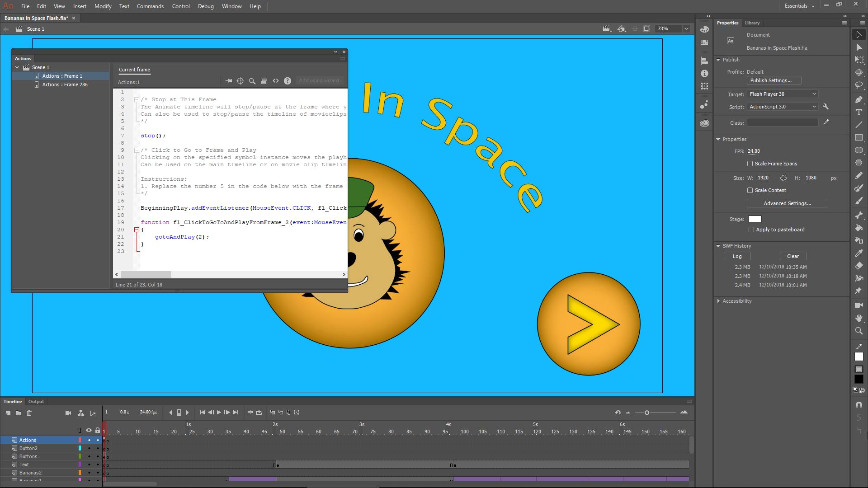Open the Commands menu

[x=150, y=6]
